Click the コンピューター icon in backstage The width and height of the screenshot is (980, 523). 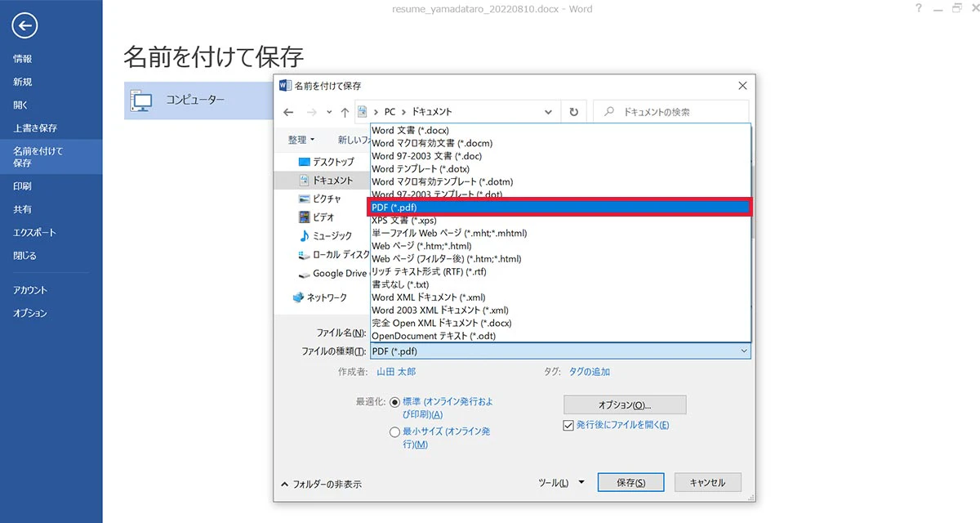142,101
